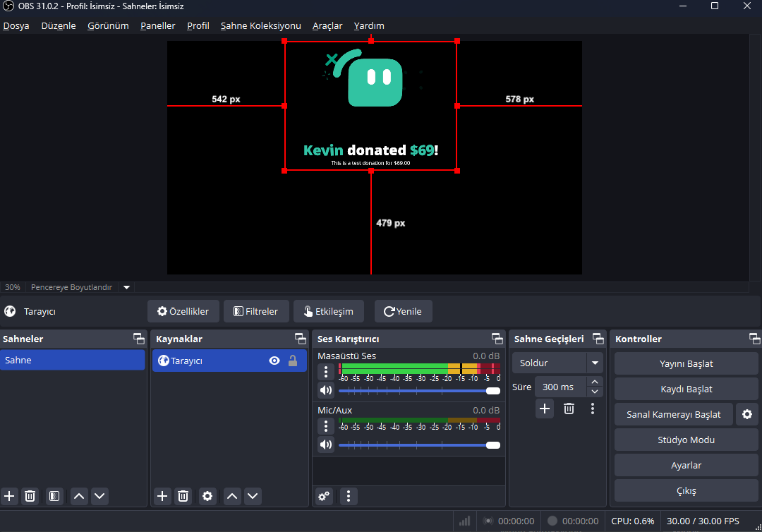Open advanced audio properties gears icon

pos(324,496)
